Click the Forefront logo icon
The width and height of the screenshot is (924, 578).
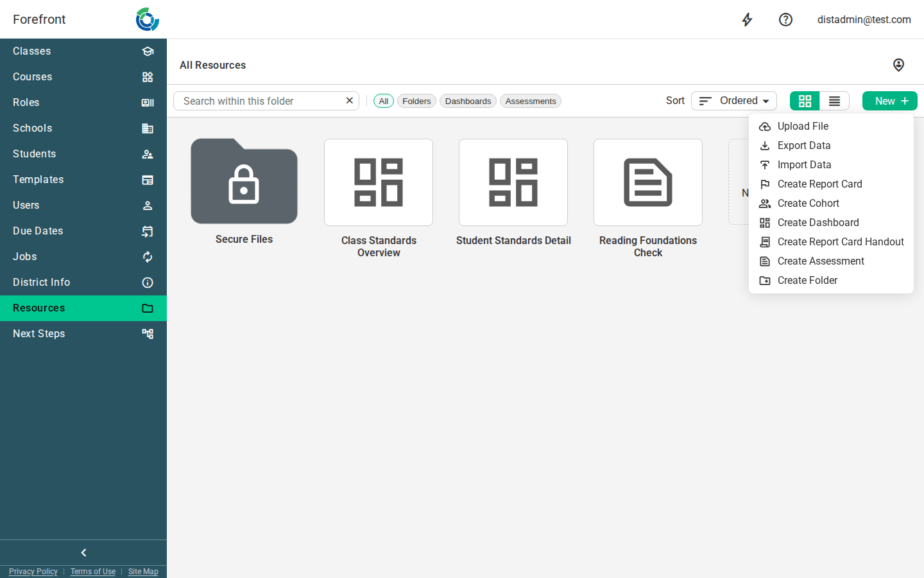[x=148, y=19]
